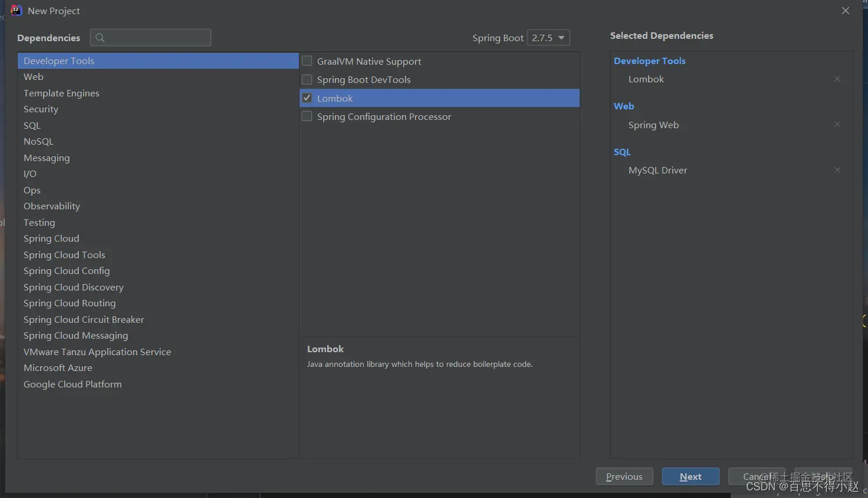Click Lombok entry under Selected Dependencies
The height and width of the screenshot is (498, 868).
[646, 79]
